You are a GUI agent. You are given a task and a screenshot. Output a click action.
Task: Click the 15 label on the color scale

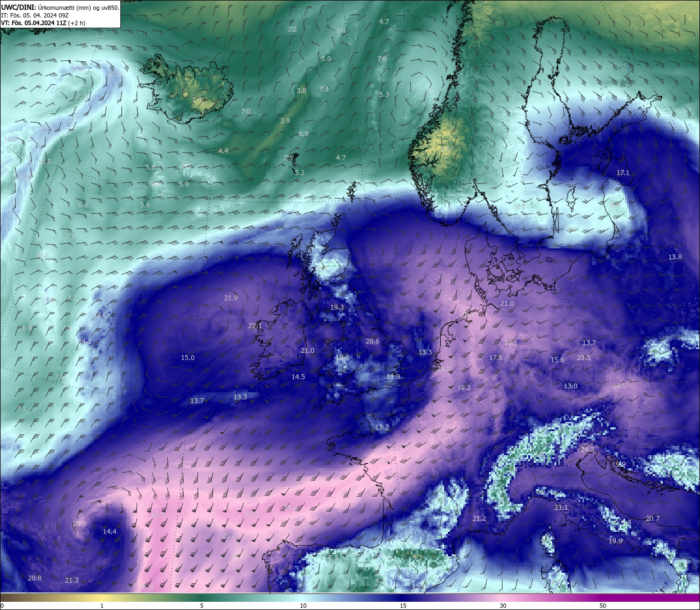click(403, 606)
